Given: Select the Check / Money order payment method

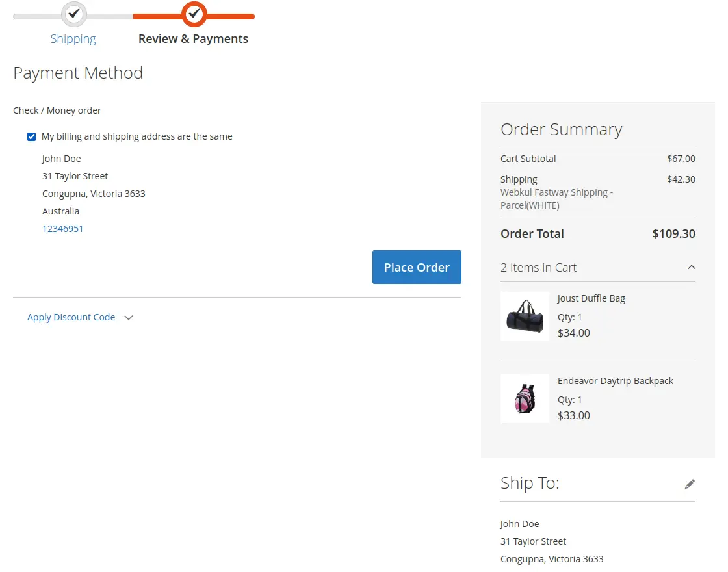Looking at the screenshot, I should 57,110.
